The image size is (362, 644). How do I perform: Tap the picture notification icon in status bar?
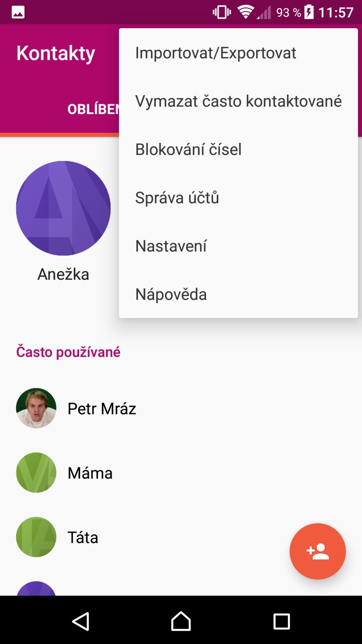pyautogui.click(x=18, y=12)
